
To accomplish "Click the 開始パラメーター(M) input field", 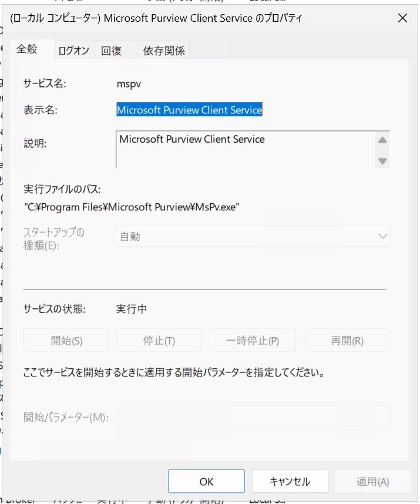I will pyautogui.click(x=262, y=417).
